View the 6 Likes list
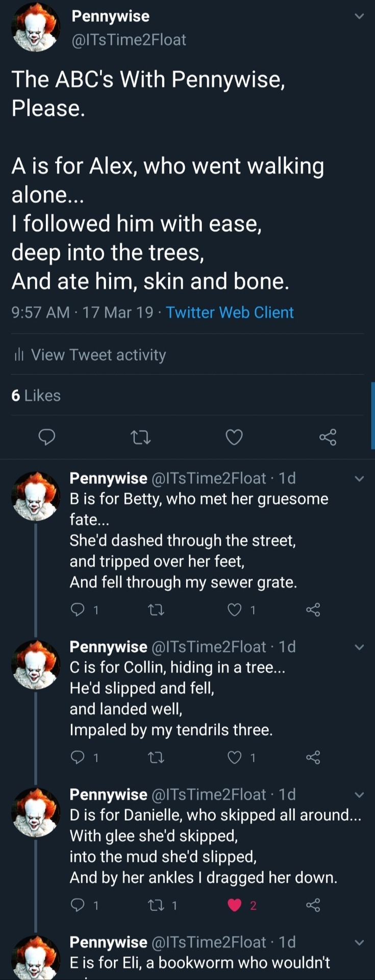This screenshot has width=375, height=980. click(36, 396)
